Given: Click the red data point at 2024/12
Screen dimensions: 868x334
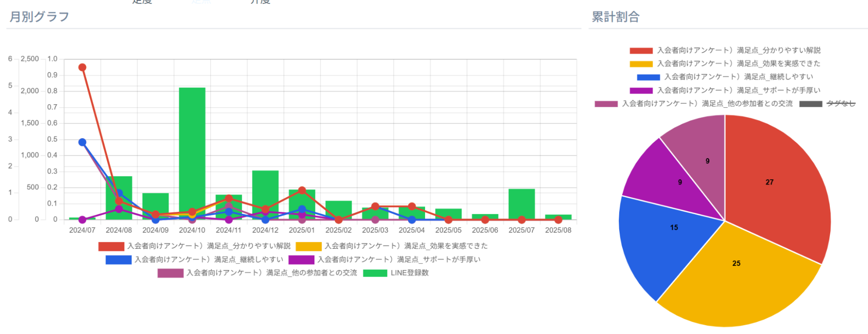Looking at the screenshot, I should 265,209.
